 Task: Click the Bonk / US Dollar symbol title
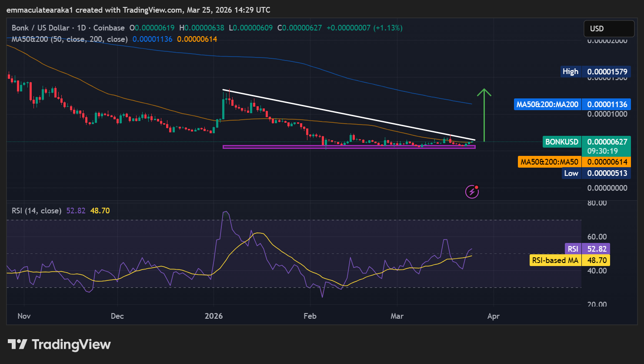coord(40,28)
